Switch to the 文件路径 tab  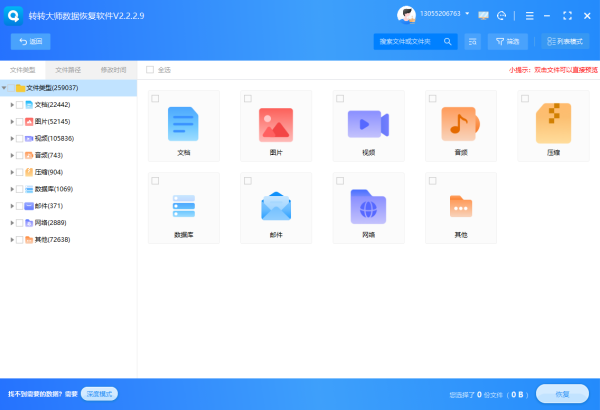tap(68, 70)
